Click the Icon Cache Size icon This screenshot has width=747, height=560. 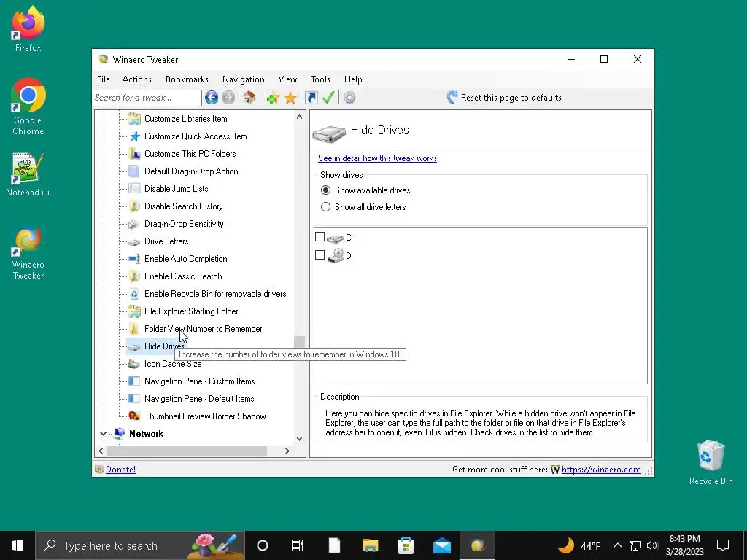[x=134, y=365]
